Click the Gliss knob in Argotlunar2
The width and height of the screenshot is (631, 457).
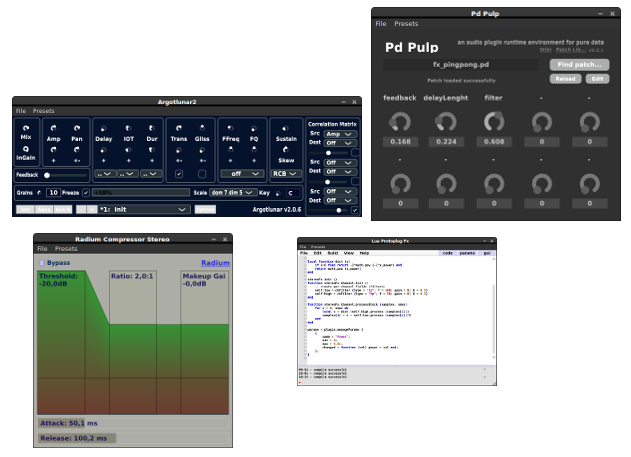click(x=203, y=130)
